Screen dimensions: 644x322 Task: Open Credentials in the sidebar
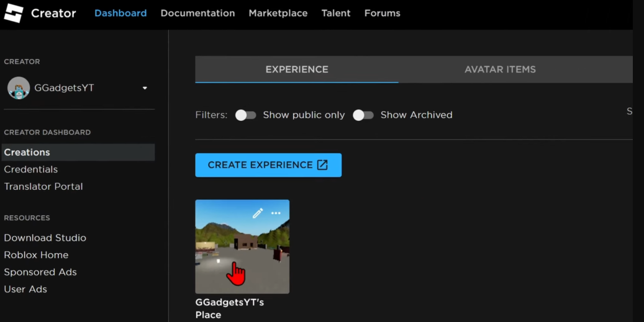[31, 169]
